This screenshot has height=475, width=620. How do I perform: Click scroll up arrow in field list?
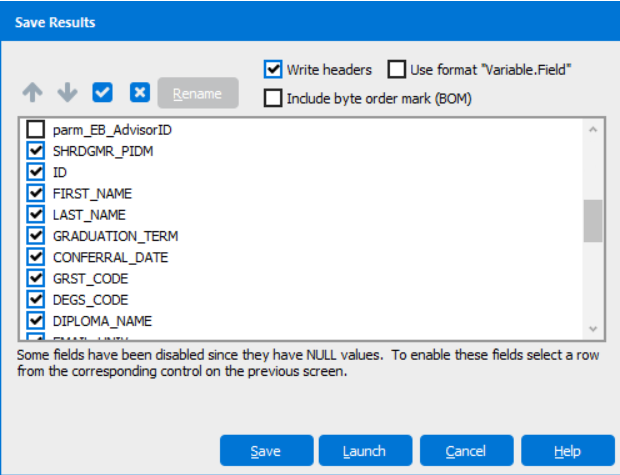coord(593,130)
